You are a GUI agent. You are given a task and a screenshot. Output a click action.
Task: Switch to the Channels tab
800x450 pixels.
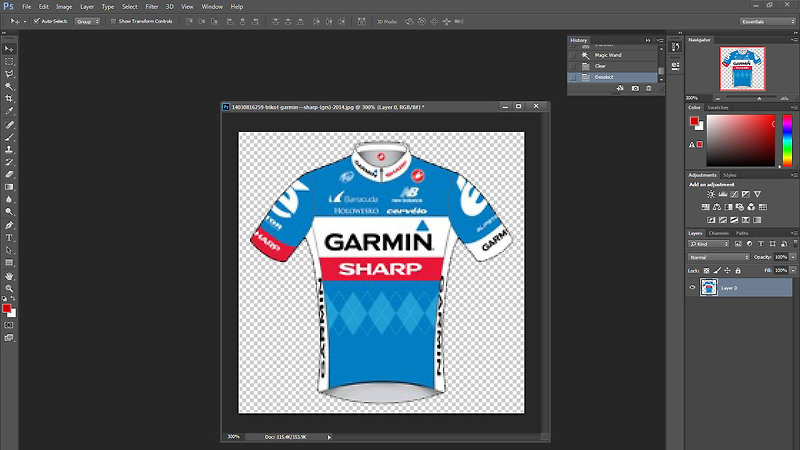pyautogui.click(x=718, y=233)
